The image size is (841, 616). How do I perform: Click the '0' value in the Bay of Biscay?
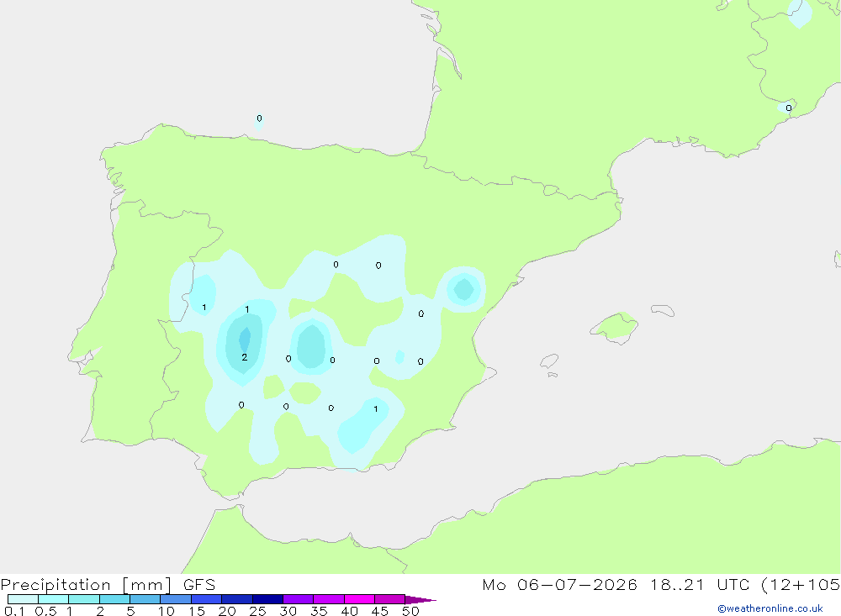(x=259, y=118)
